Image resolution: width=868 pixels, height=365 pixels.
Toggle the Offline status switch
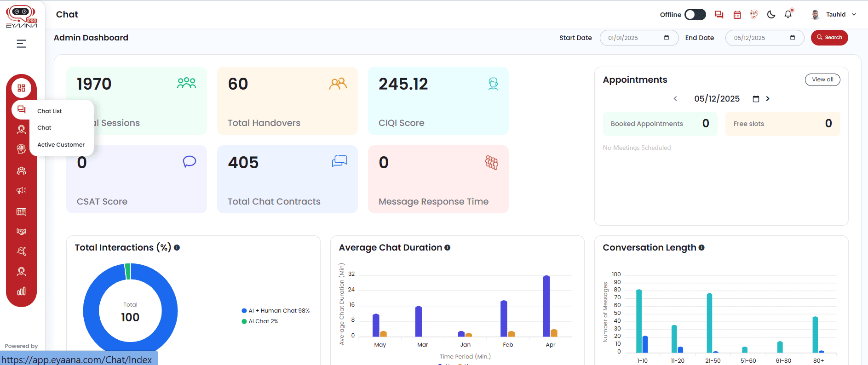(x=695, y=15)
